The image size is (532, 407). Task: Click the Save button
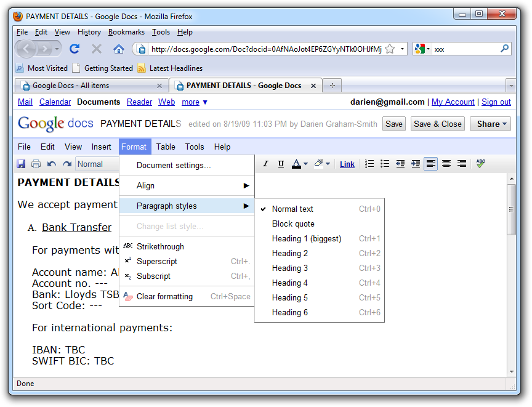tap(394, 124)
